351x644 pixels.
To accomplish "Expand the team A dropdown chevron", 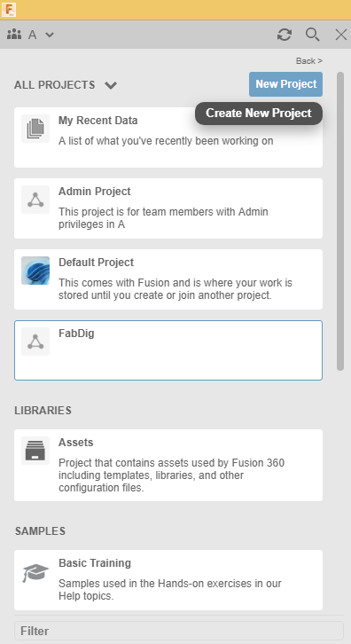I will point(50,35).
